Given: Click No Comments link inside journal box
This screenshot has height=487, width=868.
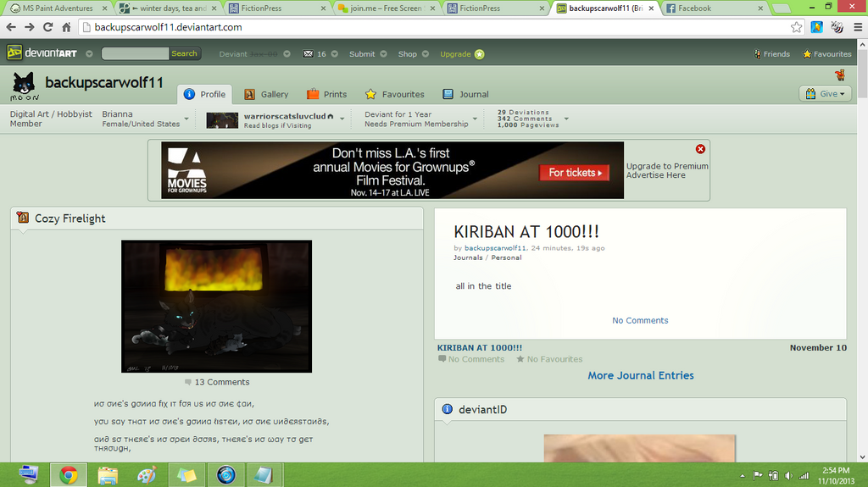Looking at the screenshot, I should 640,320.
